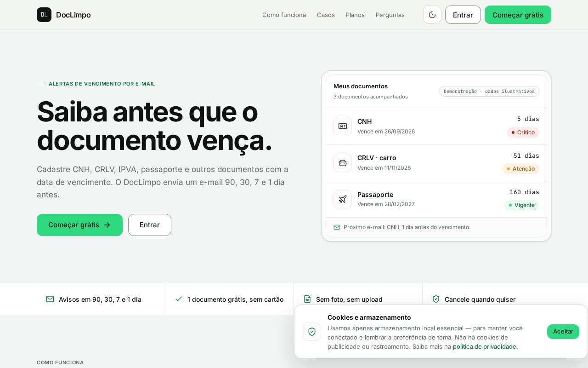
Task: Click the DocLimpo DL logo icon
Action: [44, 15]
